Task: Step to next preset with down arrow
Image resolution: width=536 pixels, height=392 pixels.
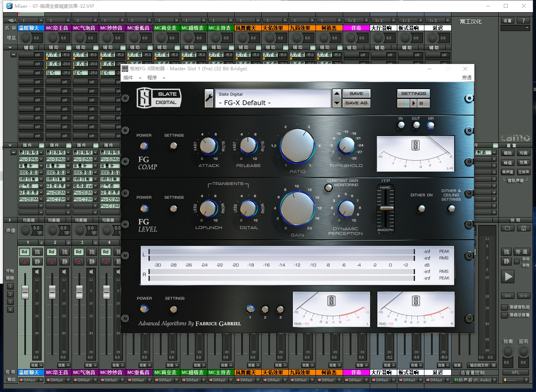Action: pyautogui.click(x=336, y=103)
